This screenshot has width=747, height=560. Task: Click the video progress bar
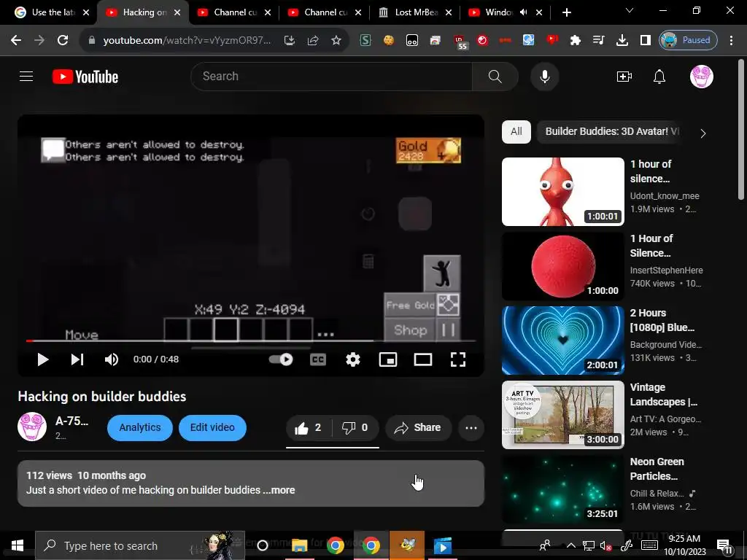click(x=251, y=341)
